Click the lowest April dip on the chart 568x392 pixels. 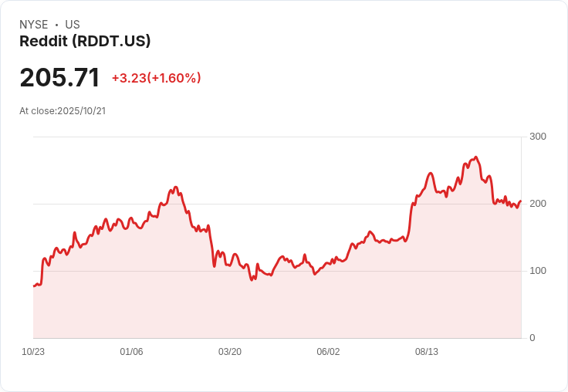(x=252, y=280)
